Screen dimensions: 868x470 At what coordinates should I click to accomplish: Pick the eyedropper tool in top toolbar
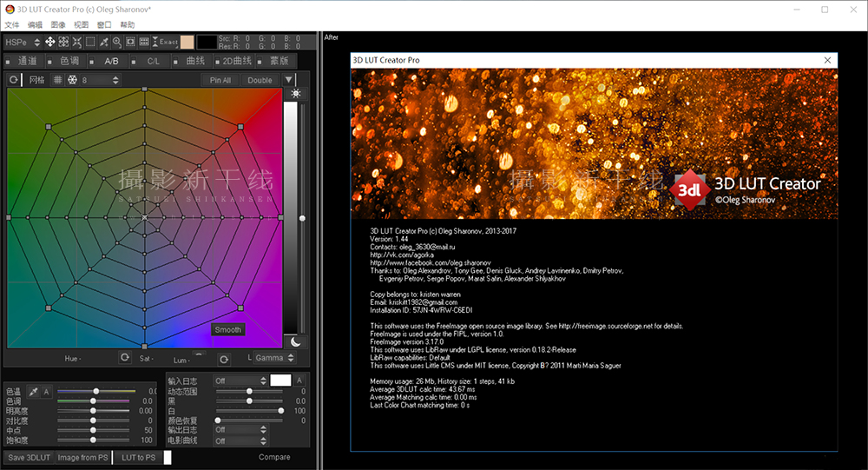pyautogui.click(x=103, y=42)
